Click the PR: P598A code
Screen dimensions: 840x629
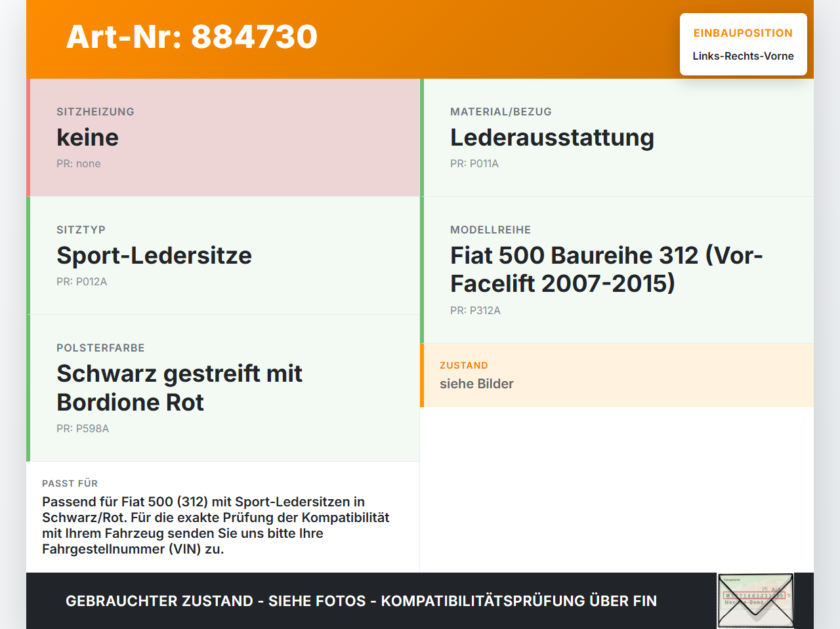click(83, 428)
